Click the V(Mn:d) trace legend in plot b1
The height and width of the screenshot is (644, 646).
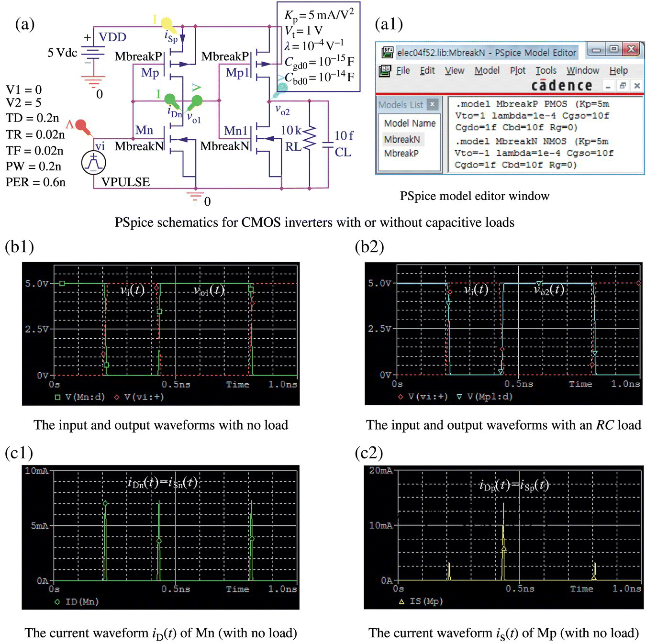click(80, 397)
